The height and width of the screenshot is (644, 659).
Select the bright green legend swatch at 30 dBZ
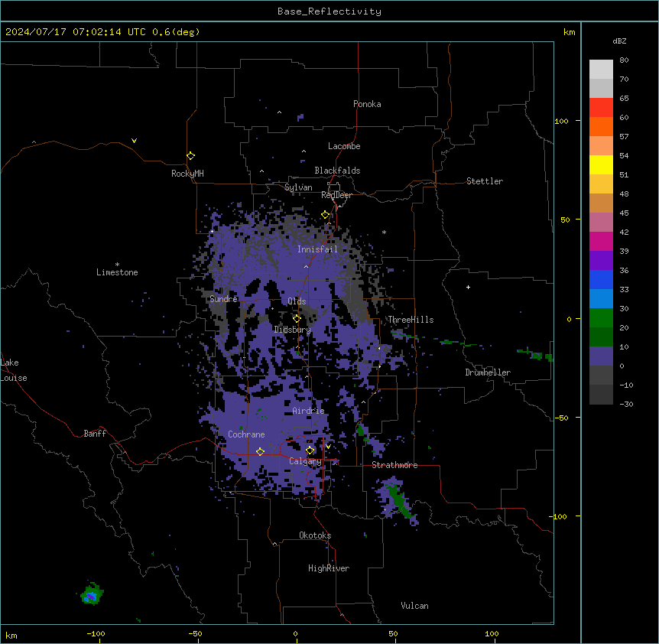(x=601, y=318)
